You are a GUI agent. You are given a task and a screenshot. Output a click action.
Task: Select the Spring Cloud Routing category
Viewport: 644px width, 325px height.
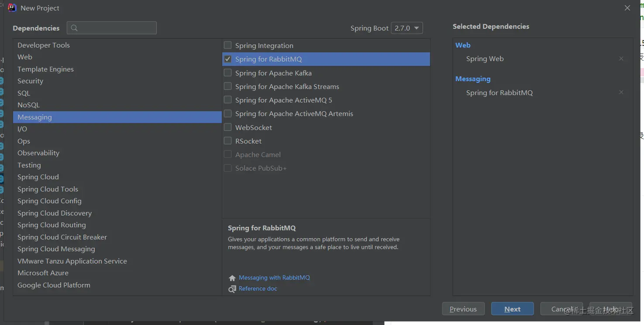pos(117,225)
